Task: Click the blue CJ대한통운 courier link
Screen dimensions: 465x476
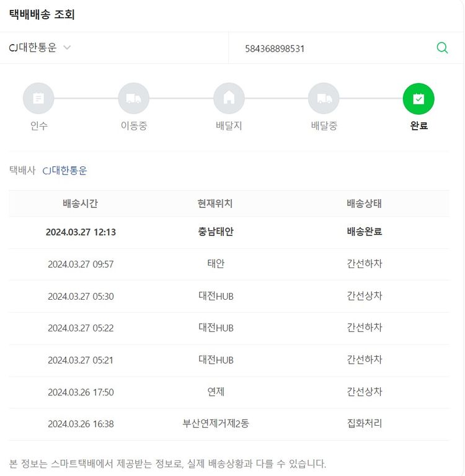Action: point(64,170)
